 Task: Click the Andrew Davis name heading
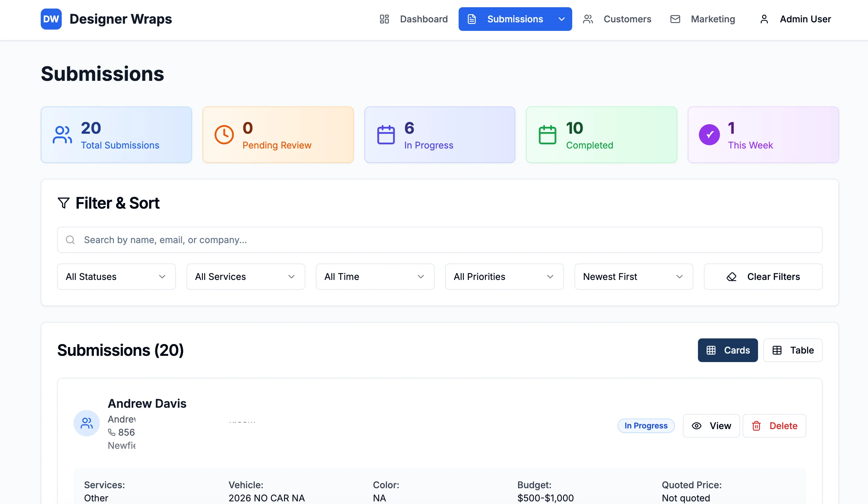tap(147, 403)
